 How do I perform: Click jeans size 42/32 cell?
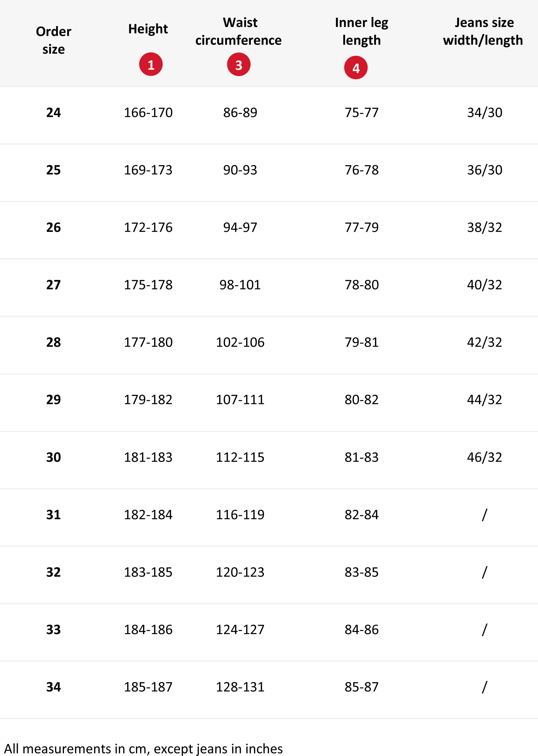click(485, 342)
